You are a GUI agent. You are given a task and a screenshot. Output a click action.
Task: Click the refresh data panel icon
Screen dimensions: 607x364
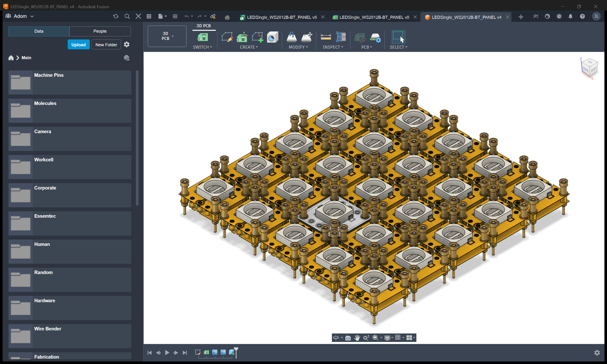[116, 16]
